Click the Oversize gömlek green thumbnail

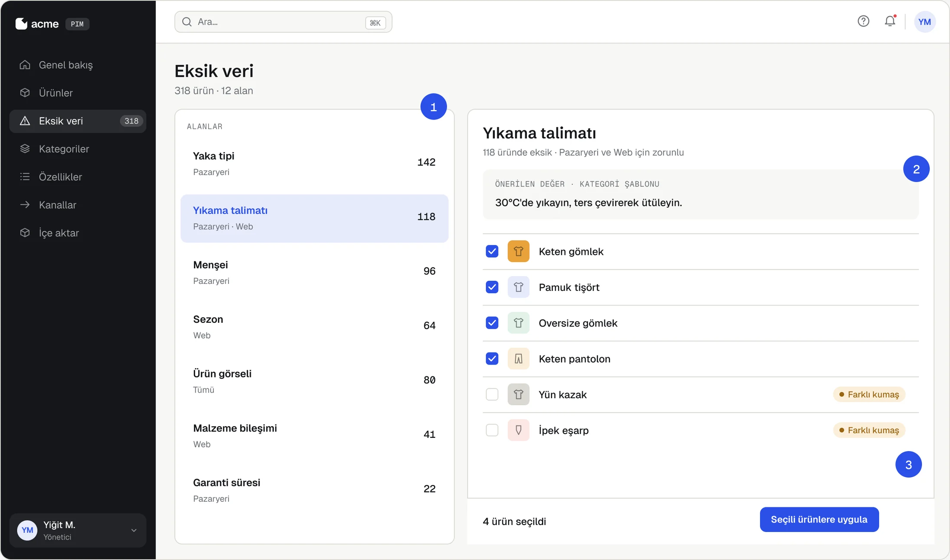click(518, 323)
